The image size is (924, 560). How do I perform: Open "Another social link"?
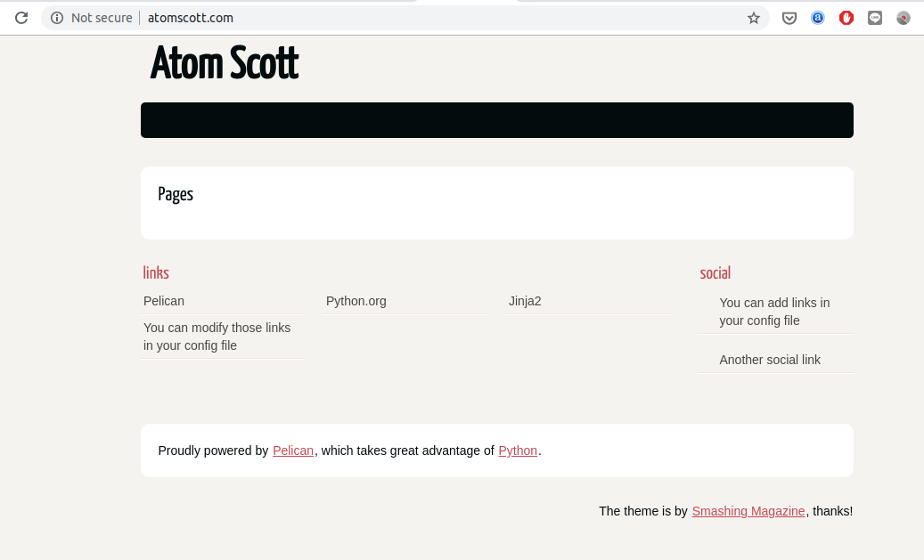point(770,360)
